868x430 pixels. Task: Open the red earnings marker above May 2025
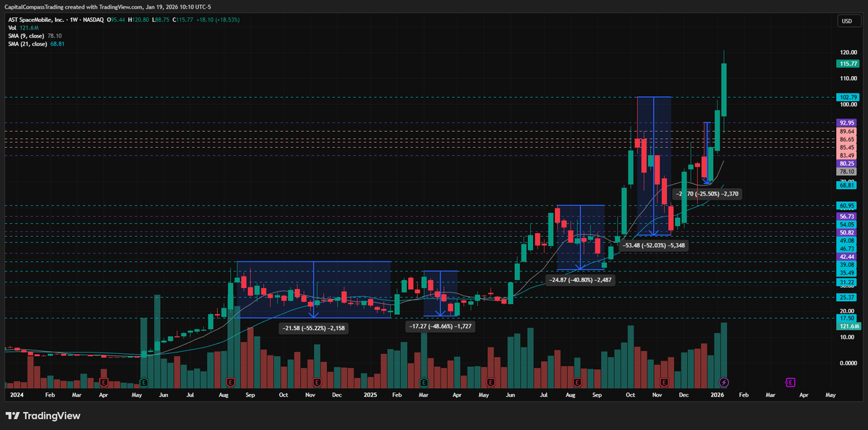[x=491, y=381]
